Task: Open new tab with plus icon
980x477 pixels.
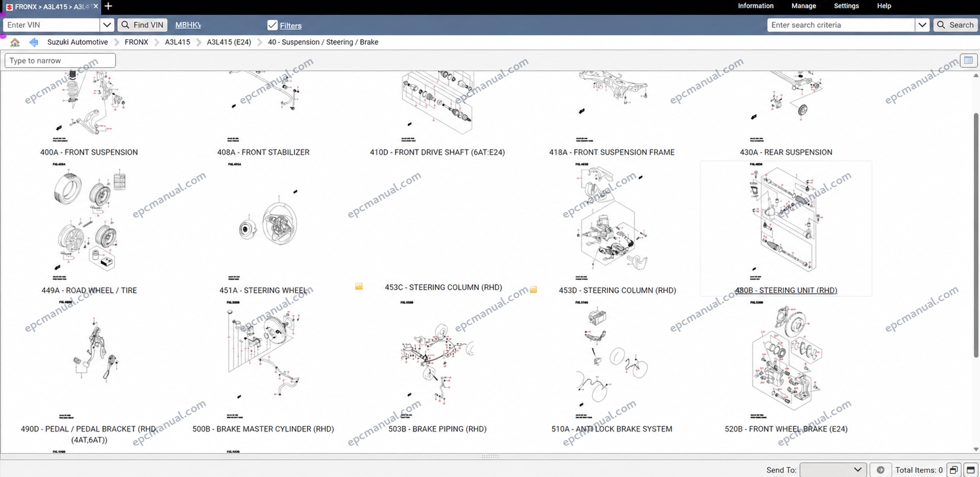Action: [108, 6]
